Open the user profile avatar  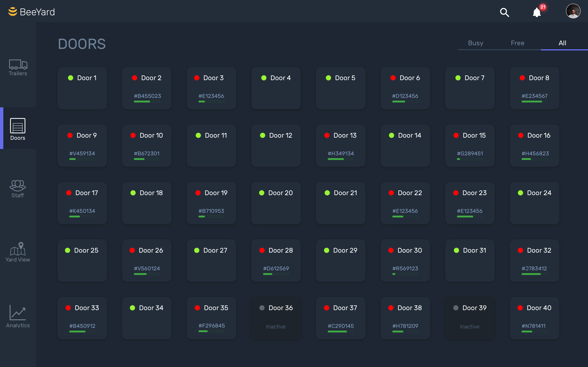[x=573, y=11]
